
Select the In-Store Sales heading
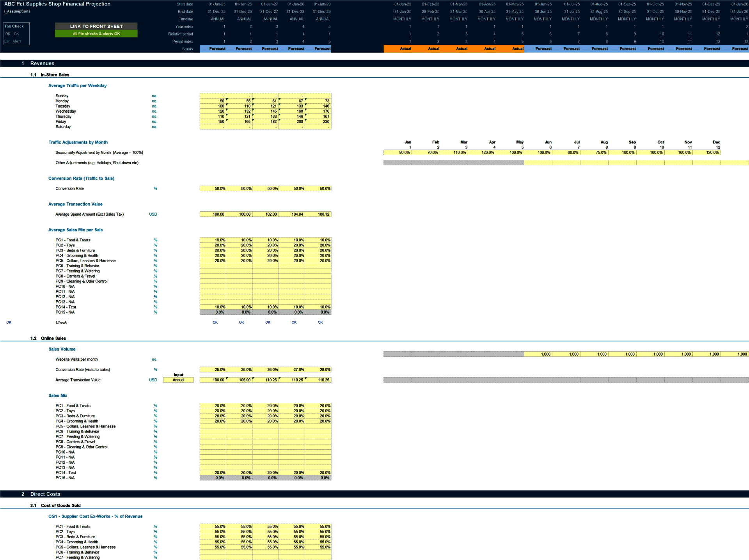pyautogui.click(x=55, y=75)
